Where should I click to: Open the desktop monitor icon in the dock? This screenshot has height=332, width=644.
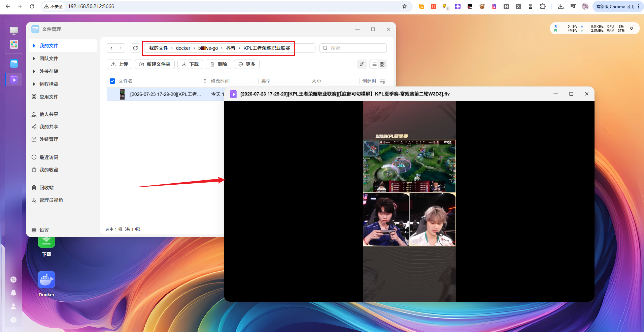14,31
